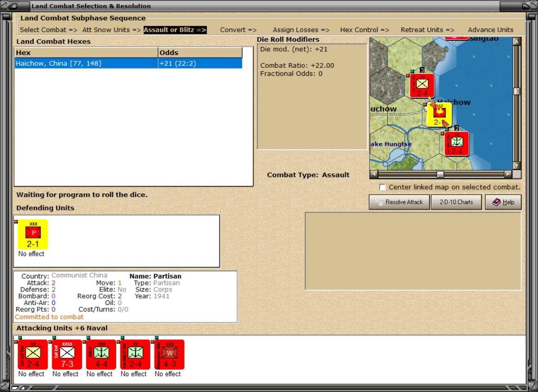Screen dimensions: 538x392
Task: Select the SNLF 4-4 marine attacking unit
Action: [101, 355]
